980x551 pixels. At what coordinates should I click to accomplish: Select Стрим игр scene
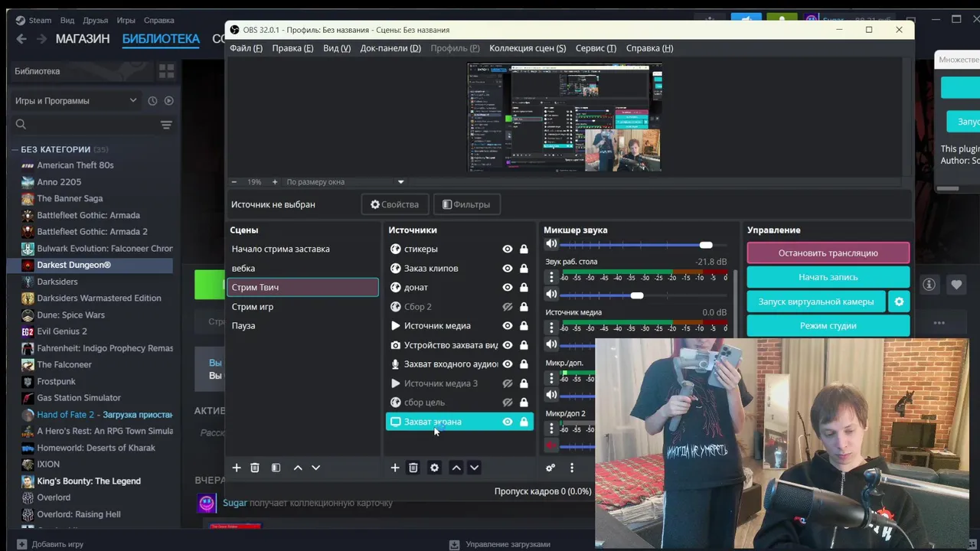[x=302, y=307]
